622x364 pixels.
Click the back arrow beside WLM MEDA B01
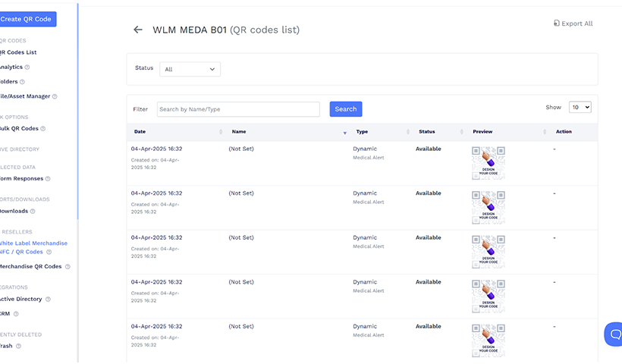[137, 30]
